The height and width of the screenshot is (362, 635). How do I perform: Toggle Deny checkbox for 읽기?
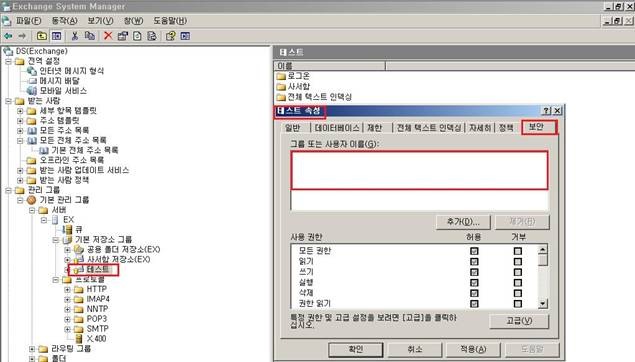click(518, 262)
